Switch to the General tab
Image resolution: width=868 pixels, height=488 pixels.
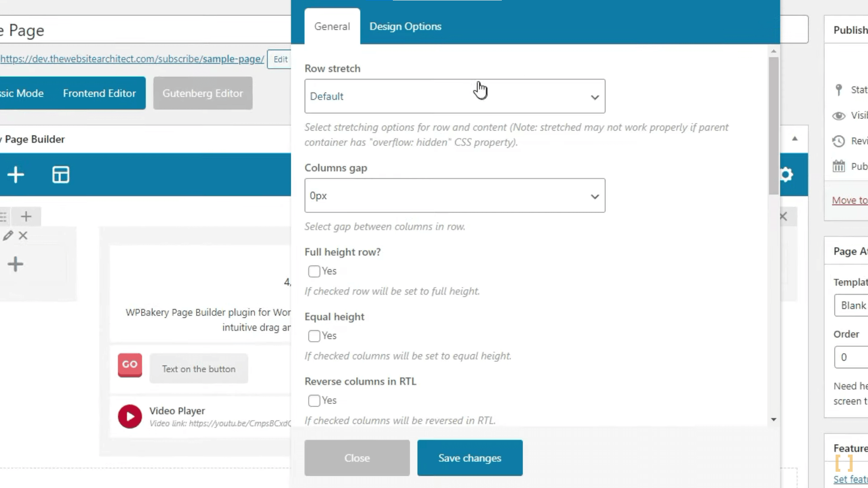pyautogui.click(x=332, y=26)
